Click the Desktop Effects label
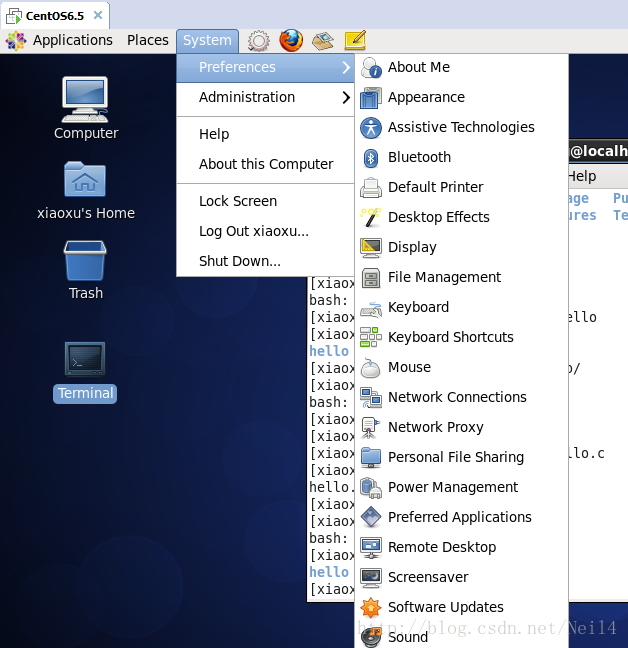Image resolution: width=628 pixels, height=648 pixels. 439,217
